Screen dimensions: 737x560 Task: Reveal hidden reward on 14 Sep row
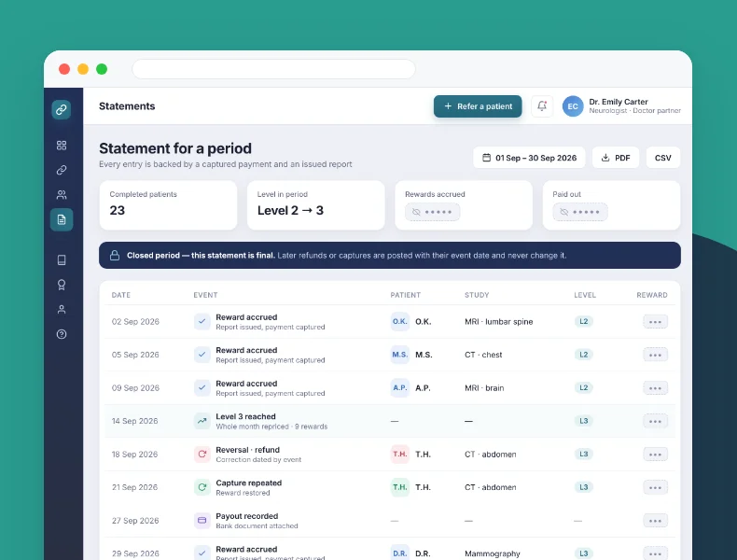pos(655,421)
